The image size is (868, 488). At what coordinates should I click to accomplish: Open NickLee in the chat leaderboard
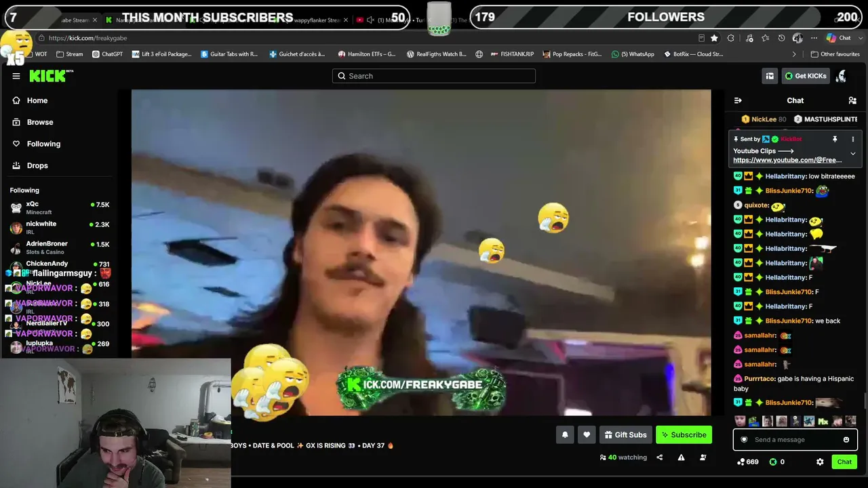[764, 119]
